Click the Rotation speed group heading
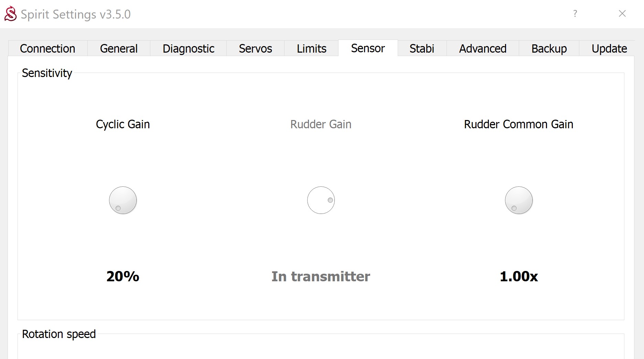Screen dimensions: 644x359 [59, 334]
